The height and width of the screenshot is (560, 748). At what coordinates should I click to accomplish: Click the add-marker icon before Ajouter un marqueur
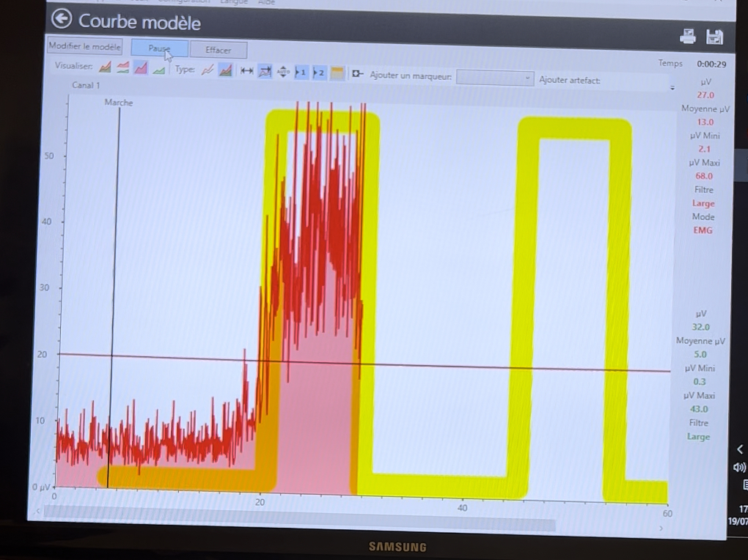point(357,74)
